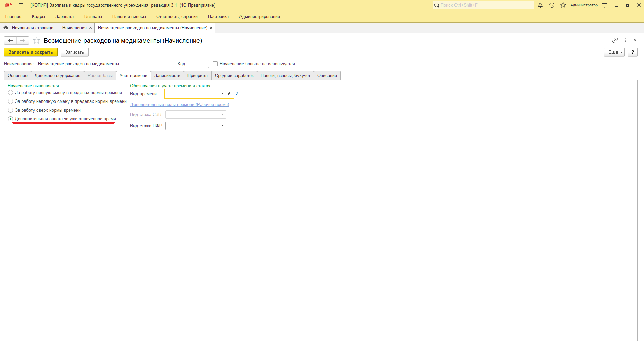This screenshot has height=341, width=644.
Task: Open the Отчетность, справки menu
Action: (177, 17)
